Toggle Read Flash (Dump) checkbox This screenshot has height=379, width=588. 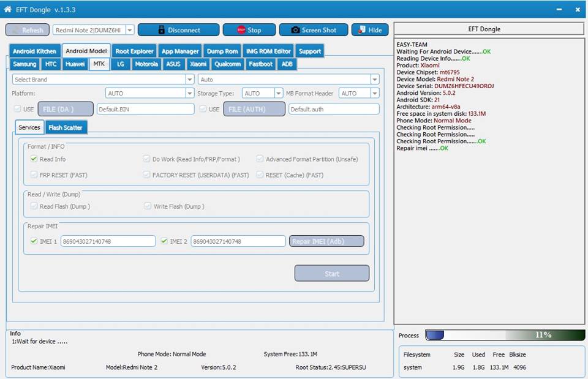(x=34, y=206)
